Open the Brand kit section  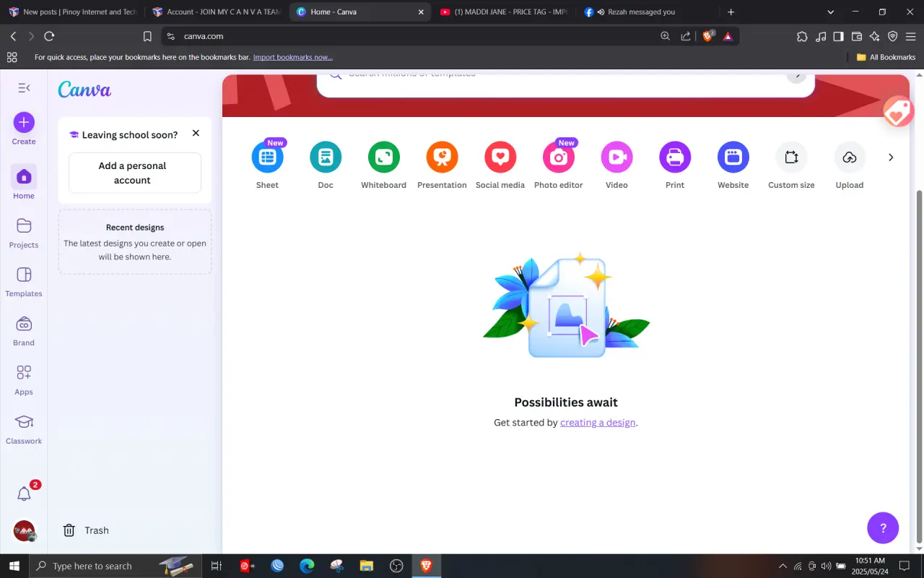point(24,332)
